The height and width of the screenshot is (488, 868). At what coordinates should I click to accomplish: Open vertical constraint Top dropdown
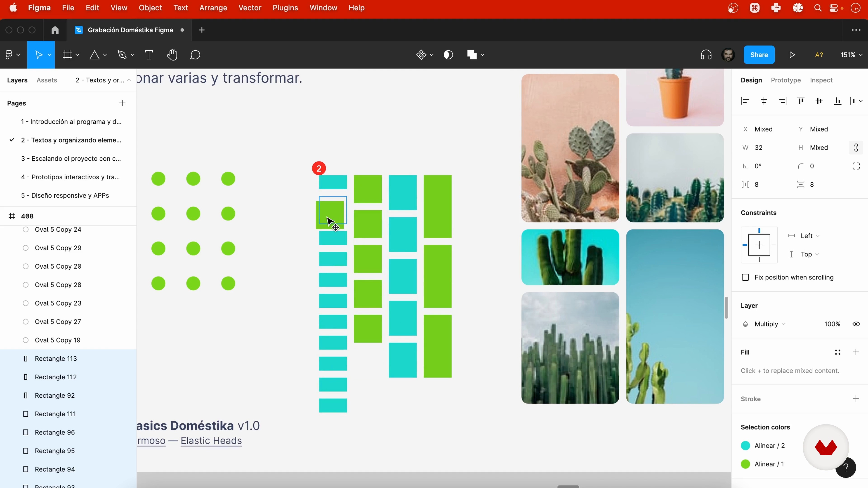(x=810, y=254)
